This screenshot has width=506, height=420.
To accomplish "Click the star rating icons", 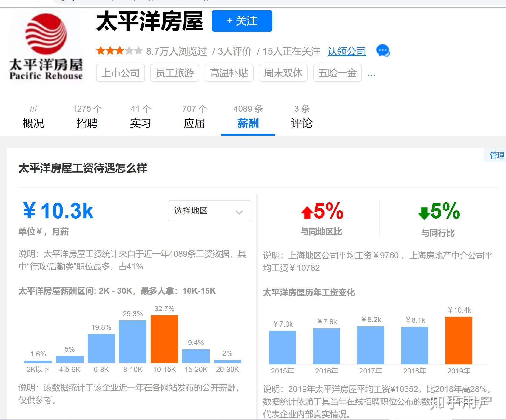I will coord(119,51).
